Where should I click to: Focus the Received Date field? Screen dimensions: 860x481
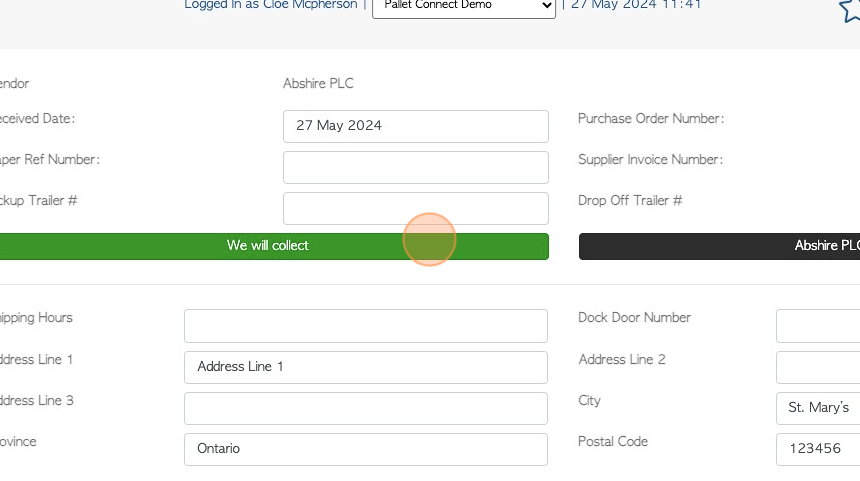click(416, 126)
